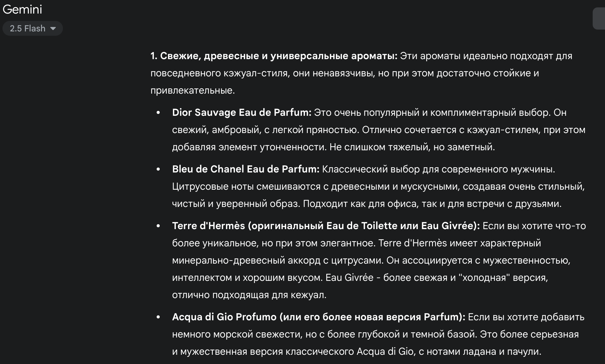Click the bullet point before Acqua di Gio
The height and width of the screenshot is (364, 605).
[x=158, y=317]
